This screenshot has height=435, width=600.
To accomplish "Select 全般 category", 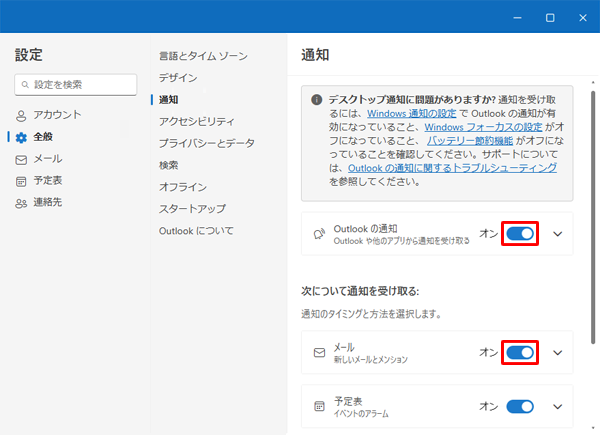I will coord(43,137).
